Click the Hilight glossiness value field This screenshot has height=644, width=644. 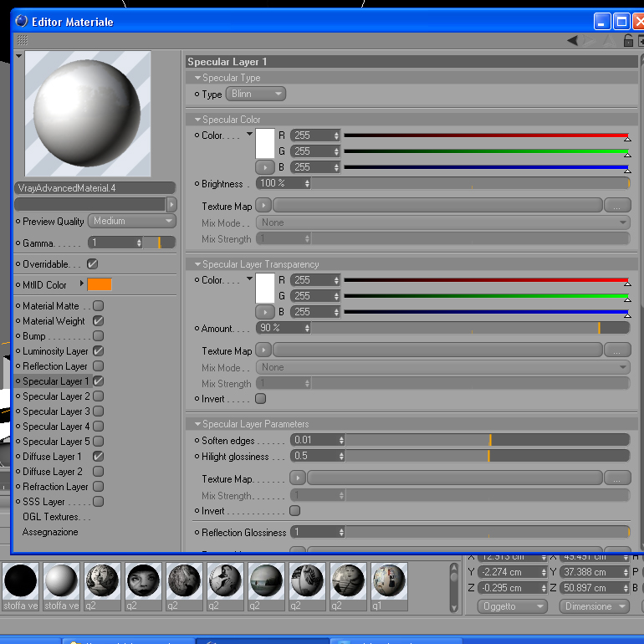pos(317,456)
